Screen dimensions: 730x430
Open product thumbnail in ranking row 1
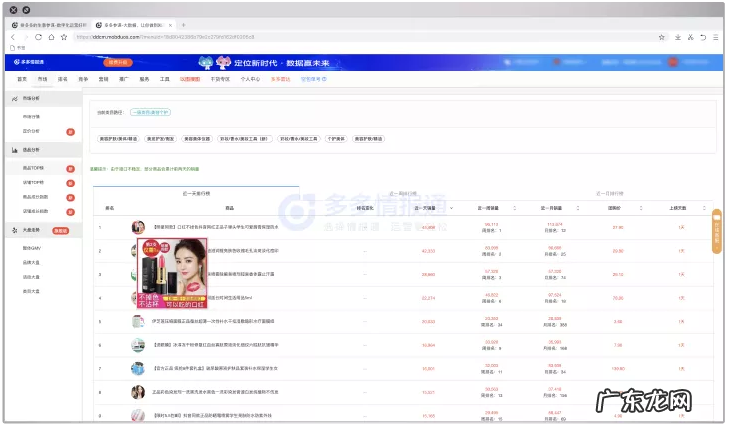click(x=138, y=228)
